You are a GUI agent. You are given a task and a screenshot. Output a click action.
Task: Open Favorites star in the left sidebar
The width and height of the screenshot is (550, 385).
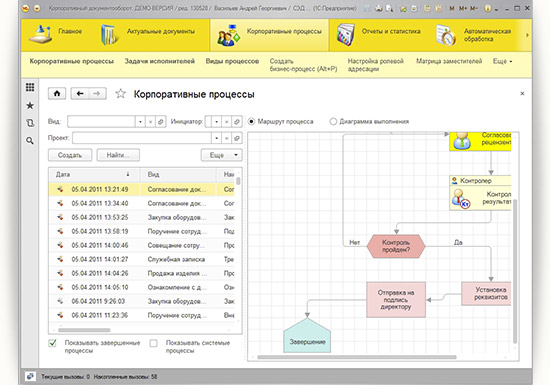click(30, 106)
